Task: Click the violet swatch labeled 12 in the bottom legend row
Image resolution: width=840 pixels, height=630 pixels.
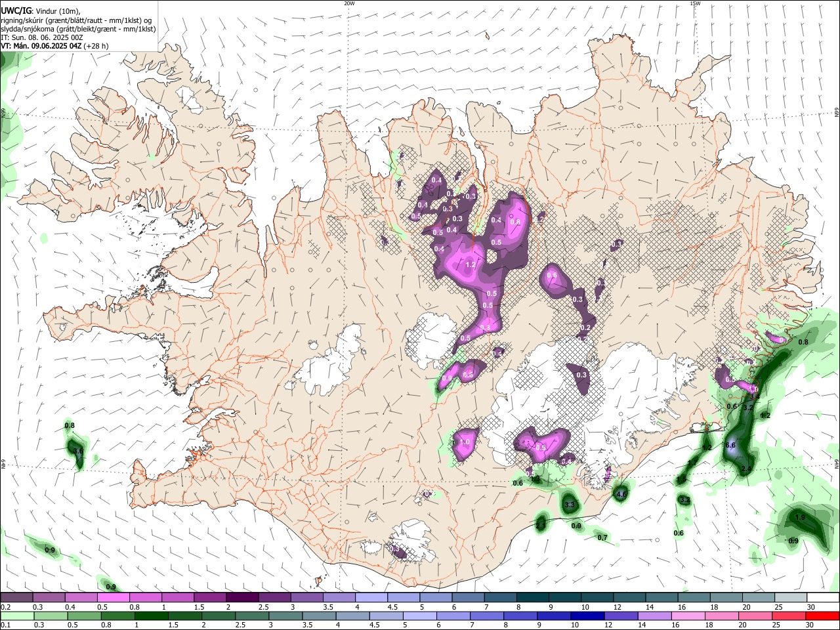Action: [x=620, y=616]
